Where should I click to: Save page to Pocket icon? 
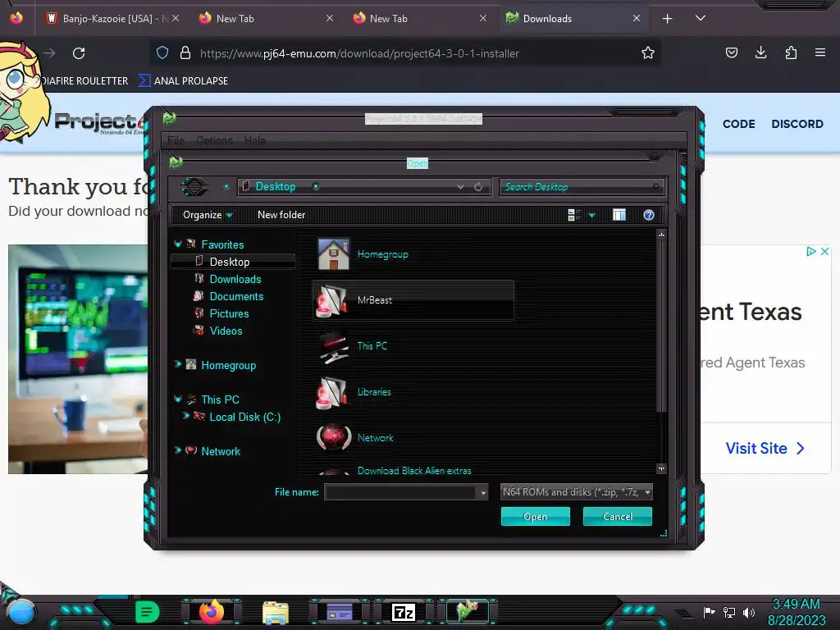click(x=731, y=52)
